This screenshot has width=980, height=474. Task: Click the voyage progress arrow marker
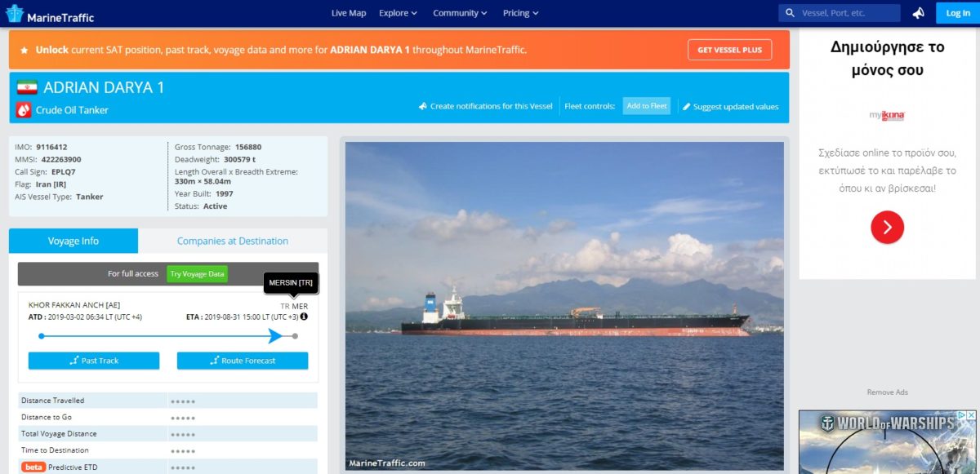[276, 336]
